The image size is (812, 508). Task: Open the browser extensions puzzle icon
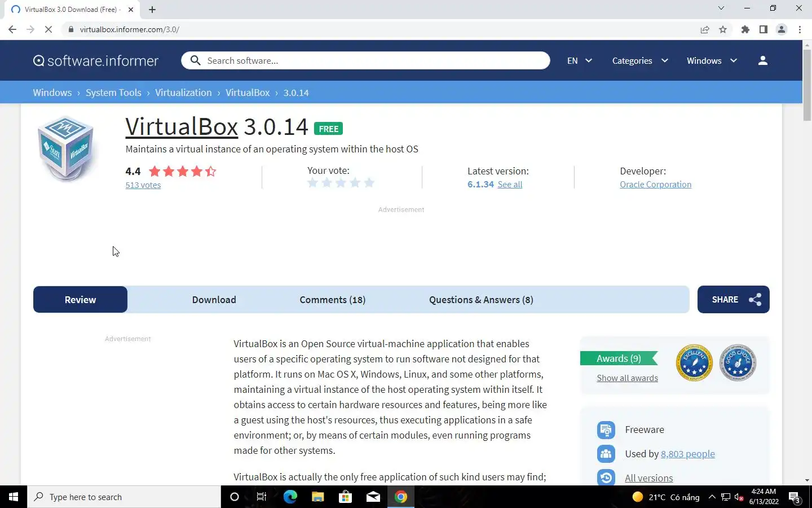pyautogui.click(x=745, y=29)
